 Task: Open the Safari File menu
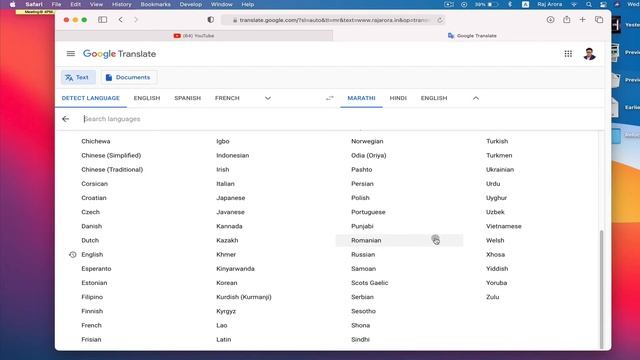click(x=56, y=4)
